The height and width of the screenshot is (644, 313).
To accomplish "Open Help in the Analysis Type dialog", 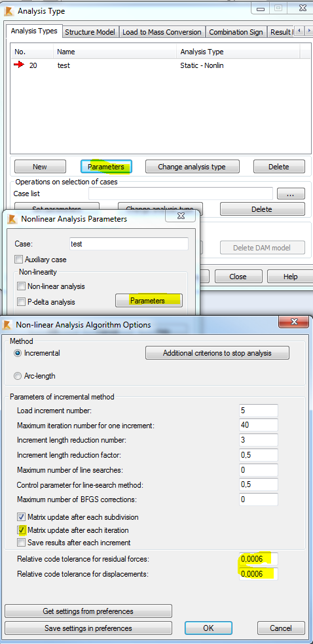I will (x=290, y=277).
